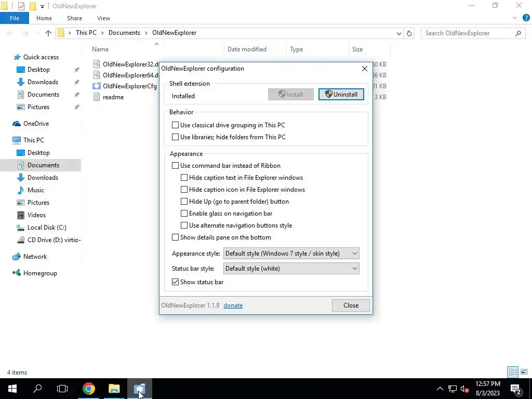532x399 pixels.
Task: Click the Help question mark icon
Action: pyautogui.click(x=526, y=18)
